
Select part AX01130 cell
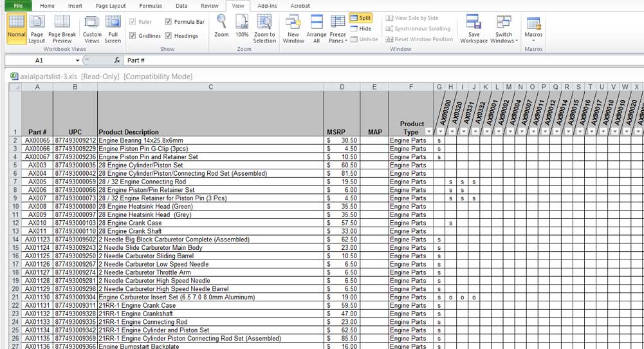(x=37, y=297)
